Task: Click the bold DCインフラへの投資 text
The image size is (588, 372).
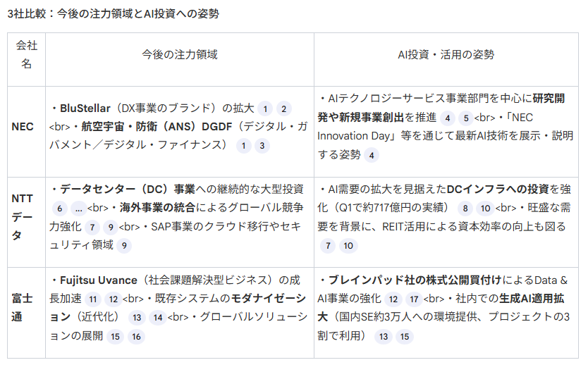Action: pyautogui.click(x=498, y=190)
